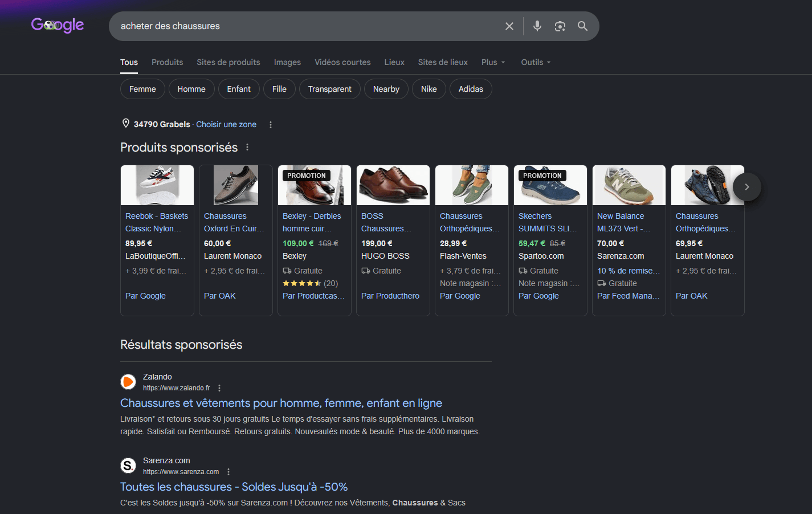Image resolution: width=812 pixels, height=514 pixels.
Task: Show next sponsored products with arrow
Action: tap(747, 187)
